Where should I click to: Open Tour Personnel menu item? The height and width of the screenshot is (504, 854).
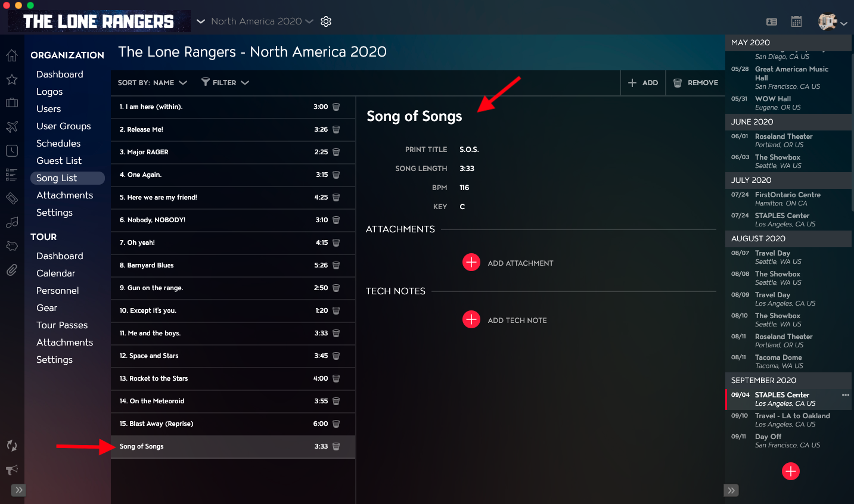coord(58,291)
